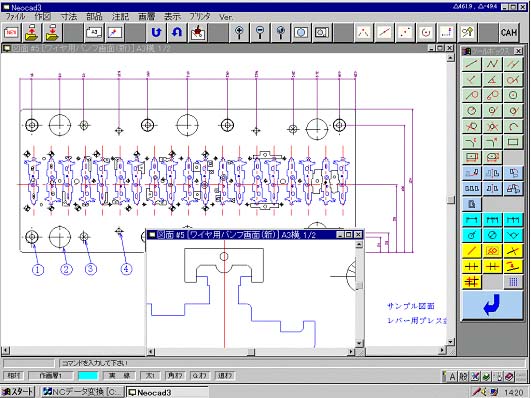
Task: Switch to NCデータ変換 taskbar button
Action: coord(82,392)
